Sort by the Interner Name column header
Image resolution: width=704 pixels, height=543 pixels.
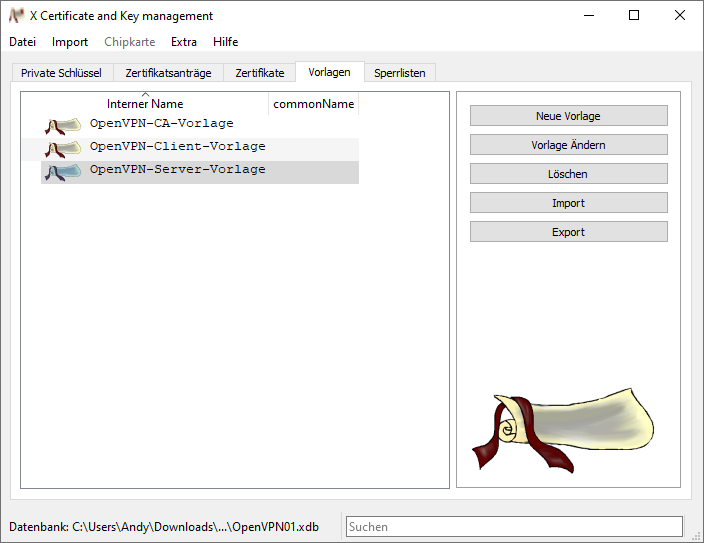pos(145,104)
